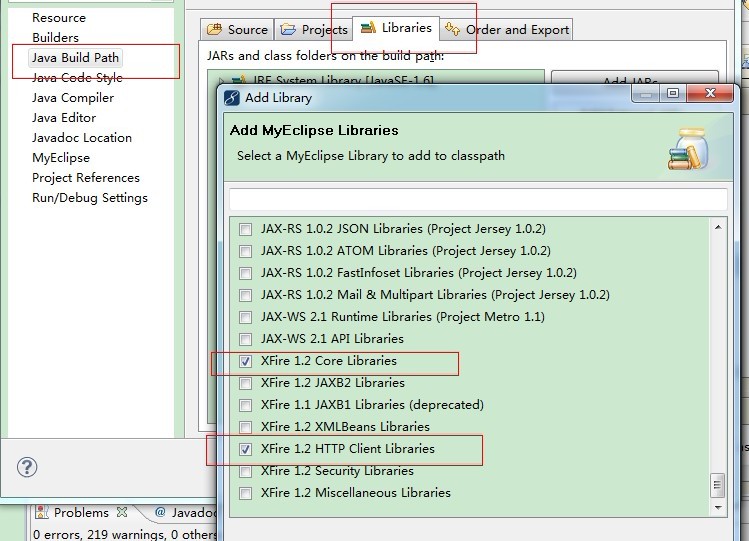749x541 pixels.
Task: Switch to the Libraries tab
Action: [x=396, y=28]
